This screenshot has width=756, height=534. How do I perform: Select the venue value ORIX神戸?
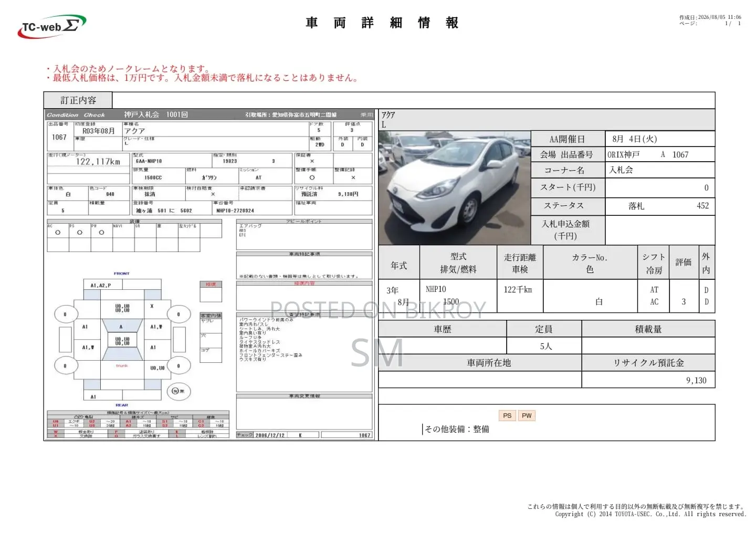coord(623,154)
